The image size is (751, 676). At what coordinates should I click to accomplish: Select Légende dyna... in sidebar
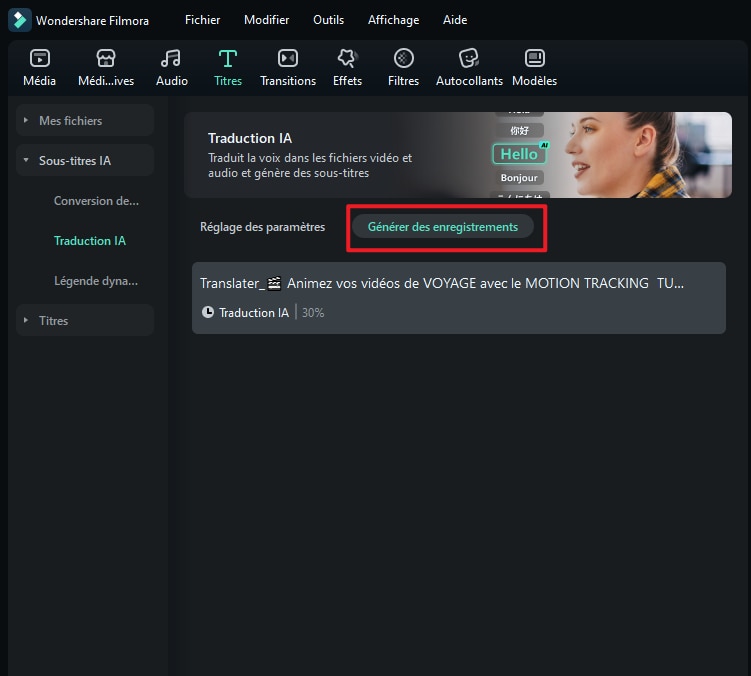(x=96, y=281)
